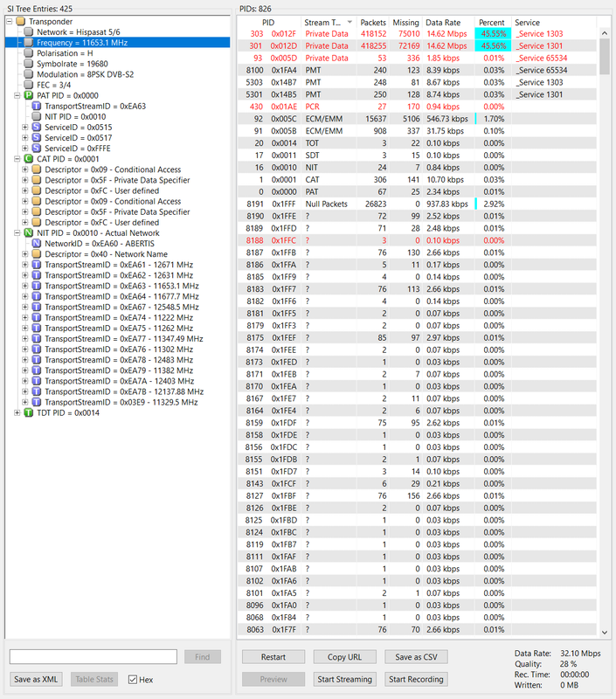Screen dimensions: 616x699
Task: Select the PID 20 TOT row
Action: click(x=417, y=143)
